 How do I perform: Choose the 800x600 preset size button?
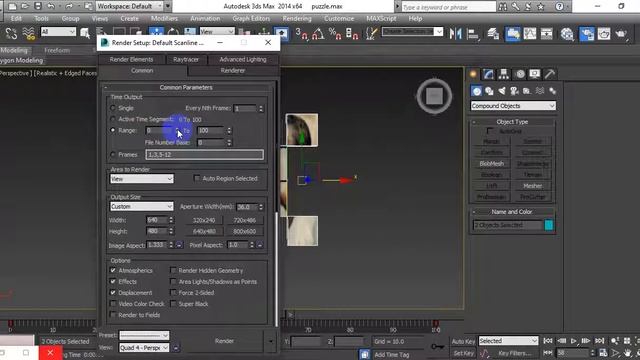tap(244, 231)
